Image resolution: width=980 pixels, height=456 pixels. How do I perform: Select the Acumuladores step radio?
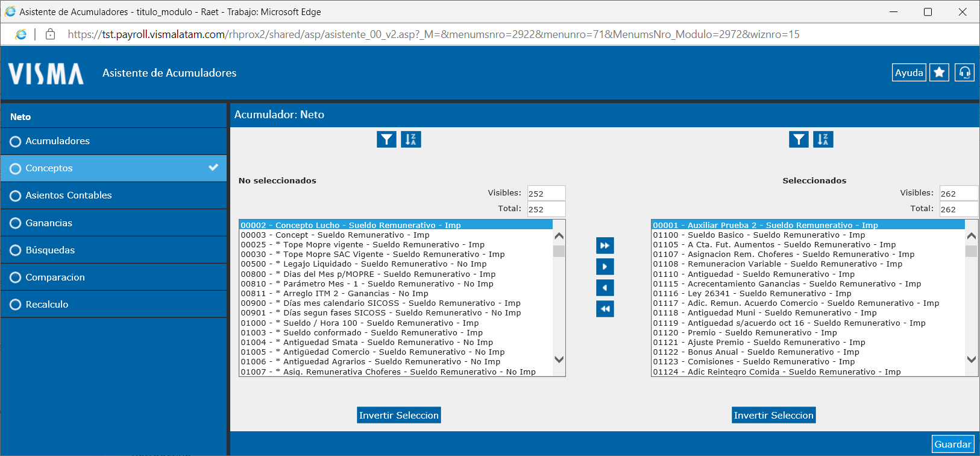(16, 142)
